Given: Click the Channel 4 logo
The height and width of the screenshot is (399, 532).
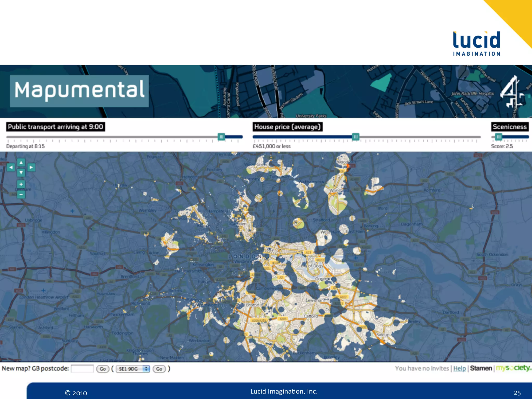Looking at the screenshot, I should click(512, 92).
